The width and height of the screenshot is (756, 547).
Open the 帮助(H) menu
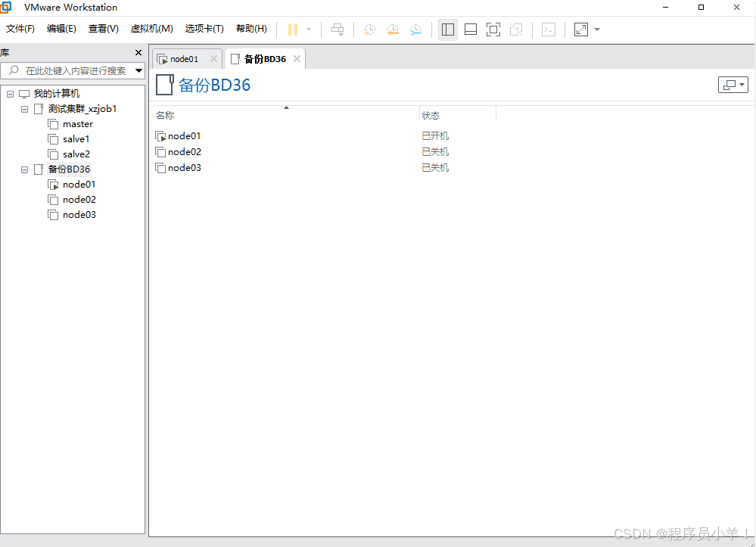tap(251, 29)
